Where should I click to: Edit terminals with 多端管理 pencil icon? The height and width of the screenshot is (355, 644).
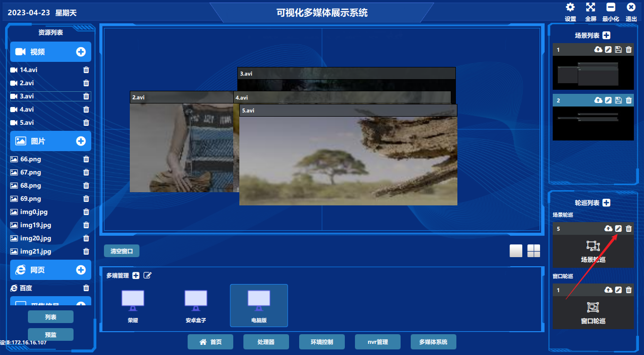click(148, 275)
